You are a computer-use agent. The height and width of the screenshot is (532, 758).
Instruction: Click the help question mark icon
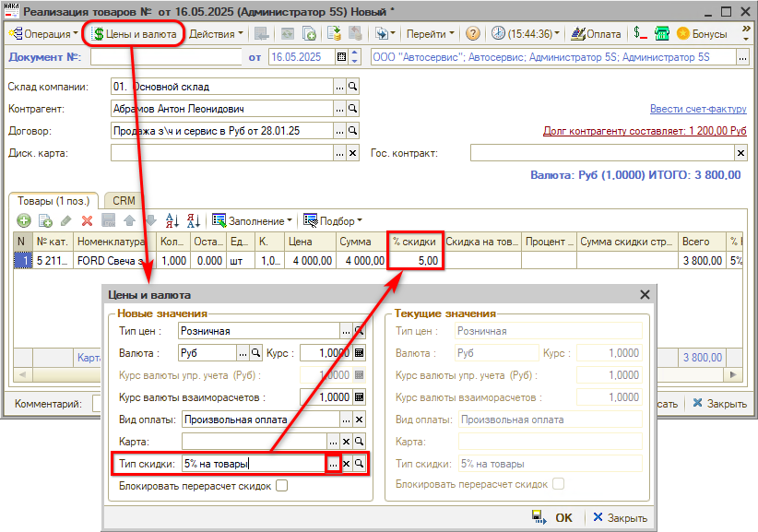(x=472, y=34)
